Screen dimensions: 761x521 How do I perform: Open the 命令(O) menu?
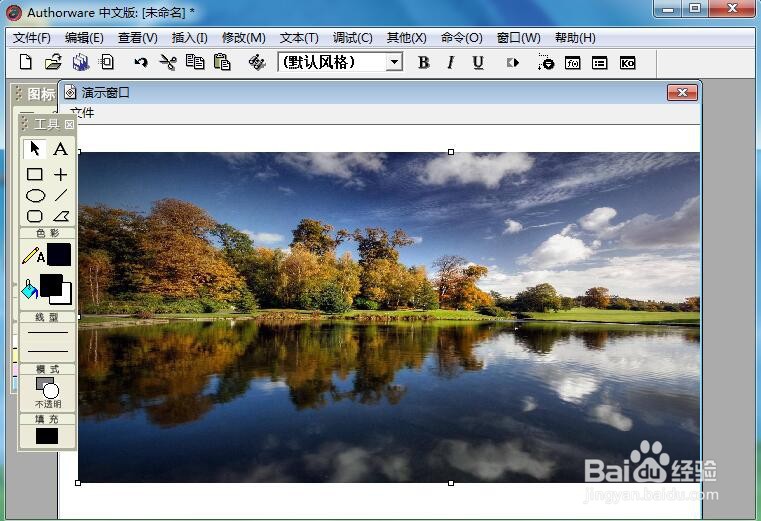(x=462, y=38)
